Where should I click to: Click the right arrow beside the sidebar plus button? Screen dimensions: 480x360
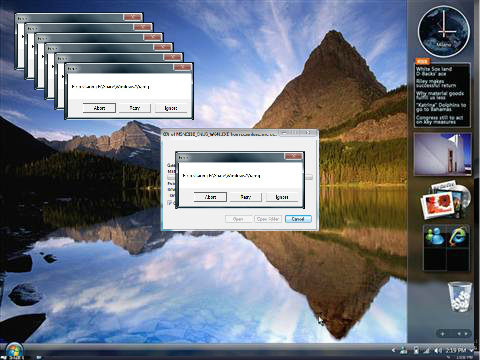(466, 333)
